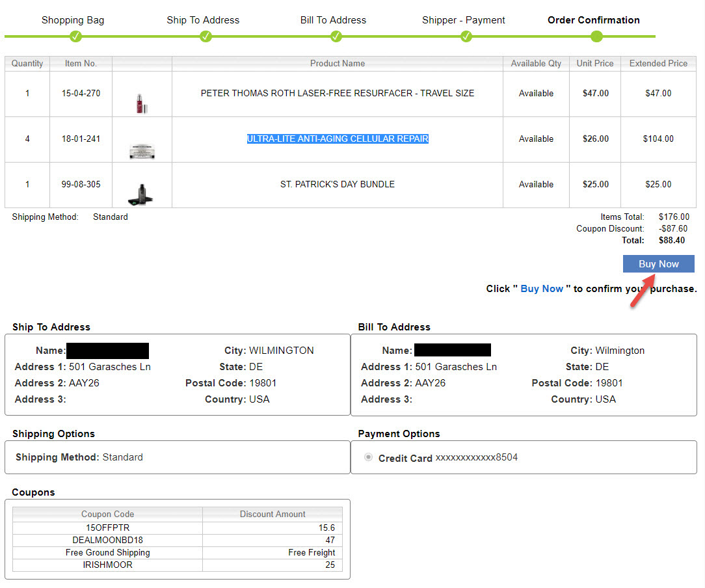Click Credit Card number ending 8504

477,457
